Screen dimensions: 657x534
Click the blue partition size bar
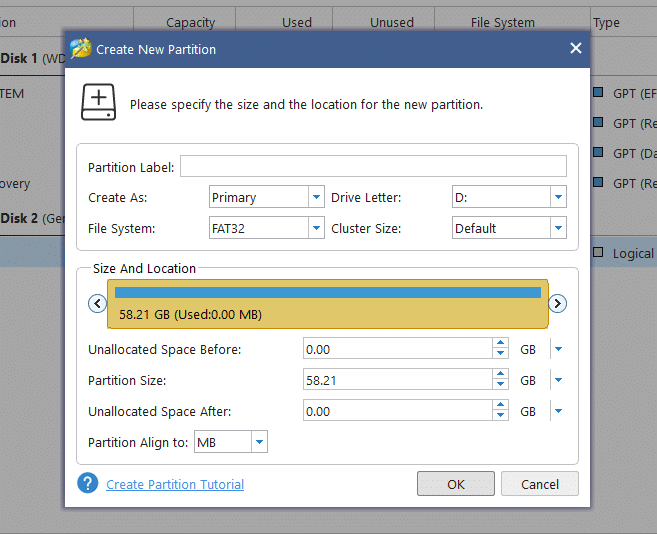tap(328, 293)
